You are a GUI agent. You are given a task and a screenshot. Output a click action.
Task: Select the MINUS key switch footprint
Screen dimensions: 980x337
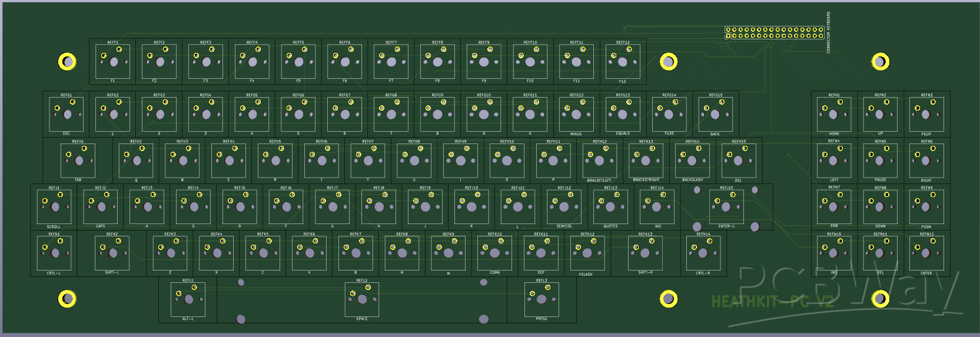(x=576, y=114)
